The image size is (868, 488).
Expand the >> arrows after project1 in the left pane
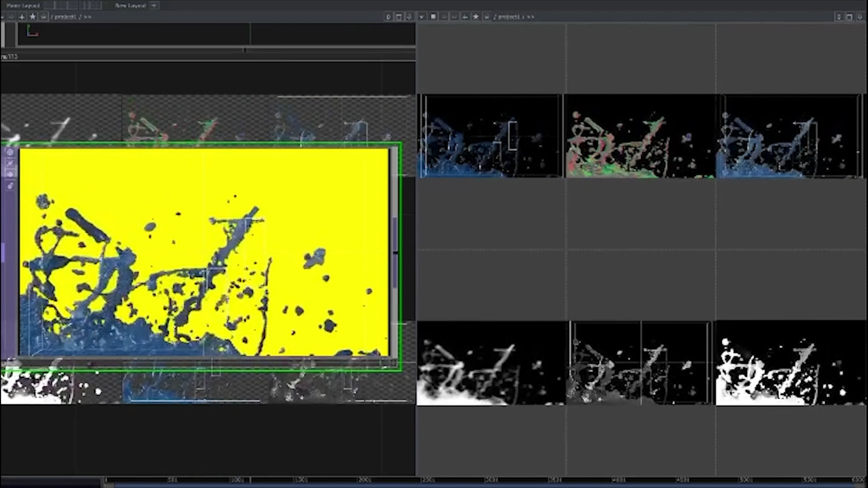[x=87, y=17]
